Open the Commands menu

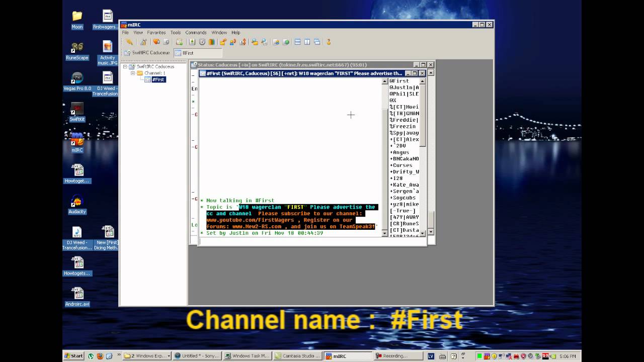pyautogui.click(x=196, y=33)
